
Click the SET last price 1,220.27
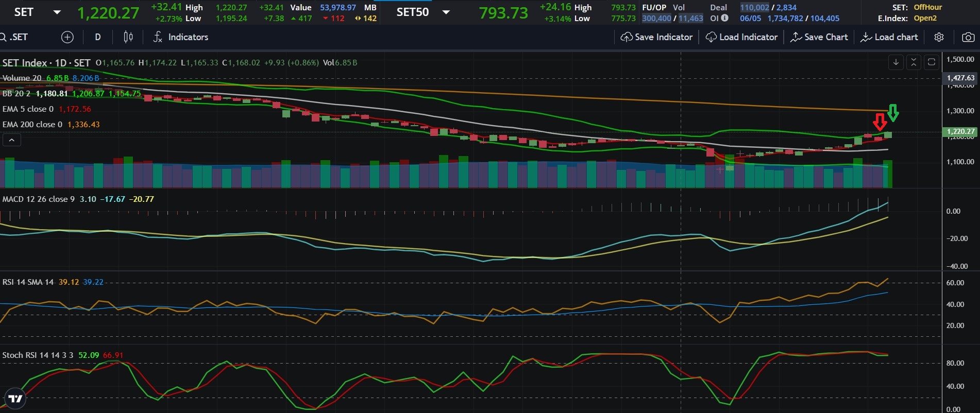coord(108,13)
